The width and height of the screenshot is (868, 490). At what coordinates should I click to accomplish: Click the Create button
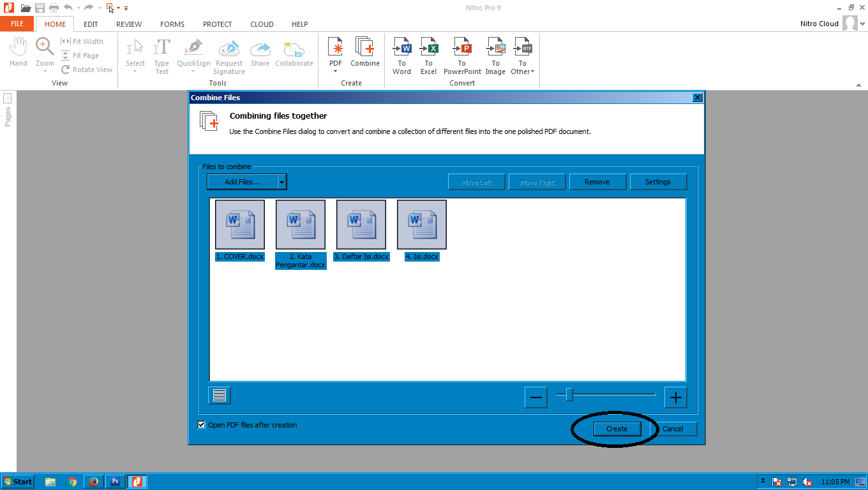[616, 429]
